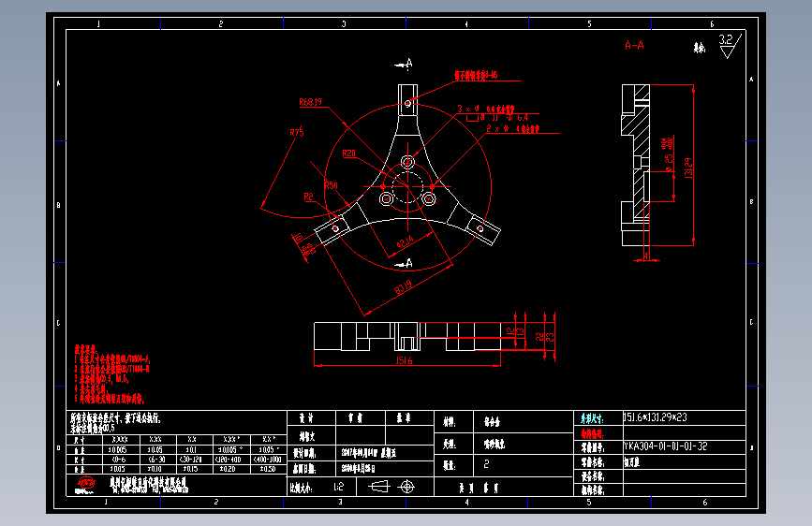Select the hatched A-A section view
812x526 pixels.
[x=636, y=165]
